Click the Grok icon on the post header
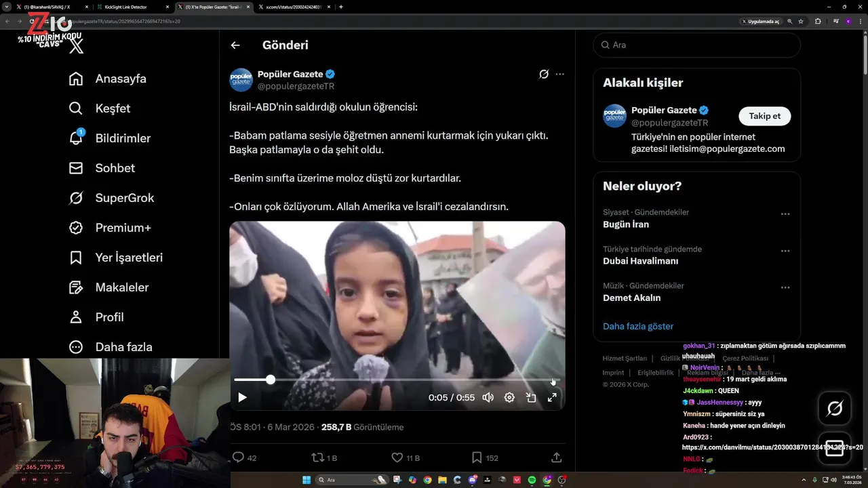Screen dimensions: 868x488 coord(543,75)
